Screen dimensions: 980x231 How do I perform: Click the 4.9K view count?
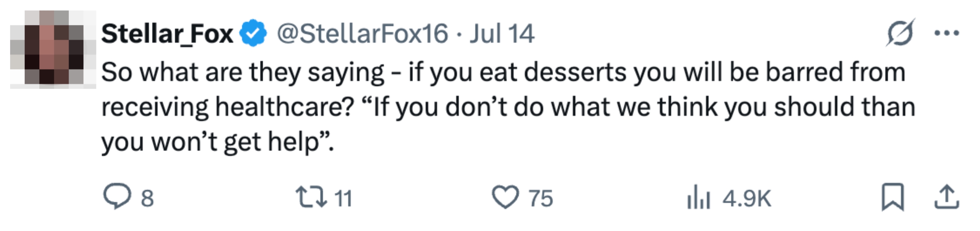[x=747, y=198]
